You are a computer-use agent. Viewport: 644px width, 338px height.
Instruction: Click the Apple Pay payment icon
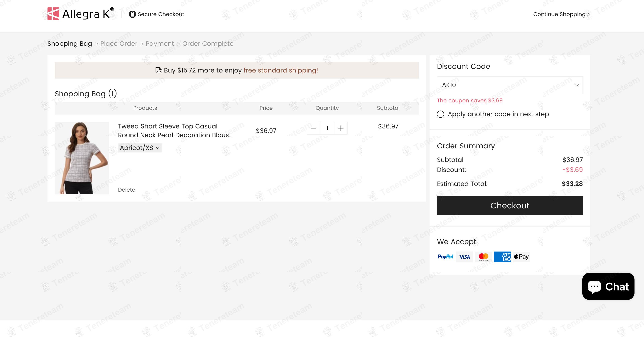pos(521,257)
